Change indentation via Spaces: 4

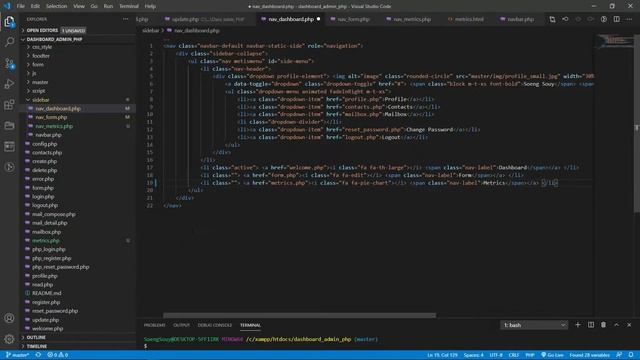(473, 355)
